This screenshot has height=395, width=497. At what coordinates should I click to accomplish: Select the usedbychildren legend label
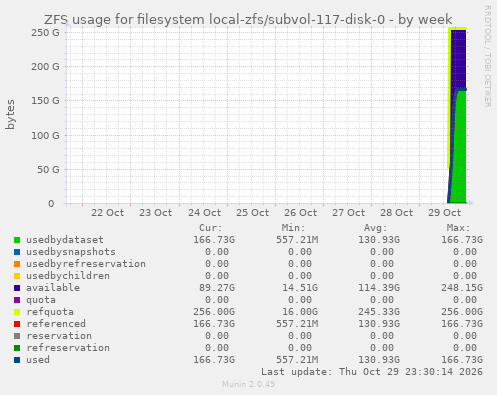pos(68,276)
